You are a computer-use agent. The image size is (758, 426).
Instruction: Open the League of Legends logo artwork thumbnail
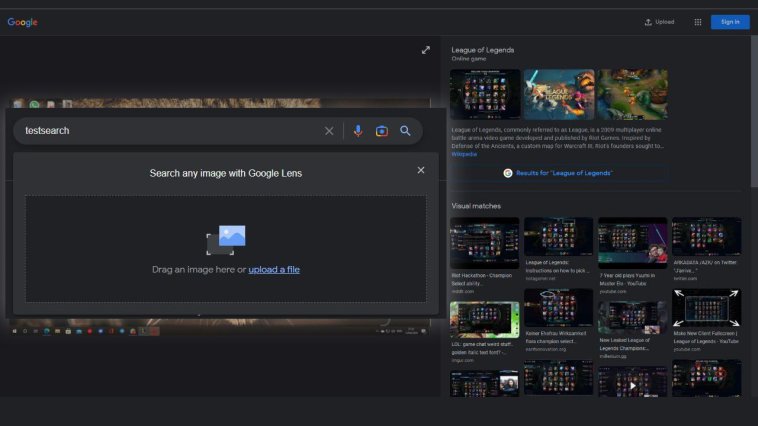click(x=559, y=94)
